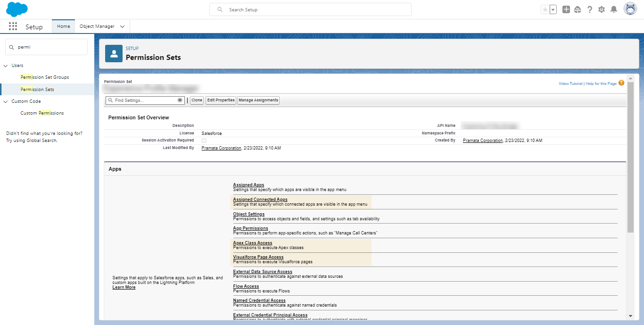Collapse the Custom Code section
This screenshot has width=644, height=325.
(x=6, y=101)
